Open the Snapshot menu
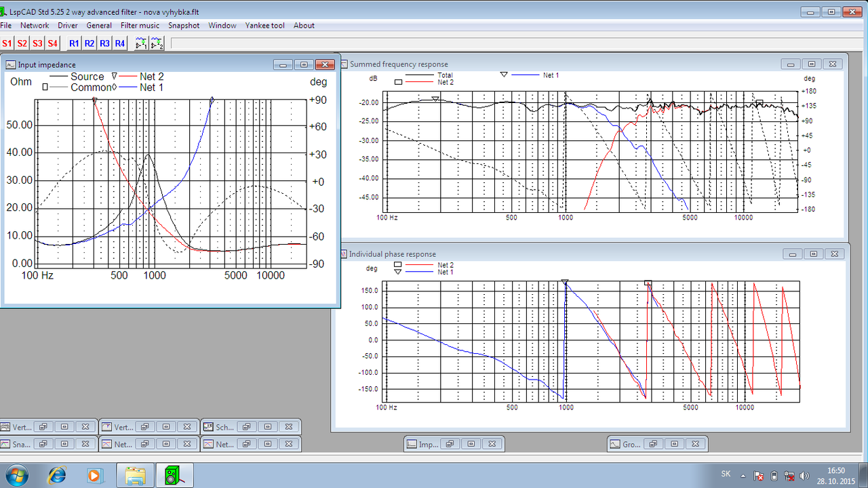The width and height of the screenshot is (868, 488). (184, 26)
